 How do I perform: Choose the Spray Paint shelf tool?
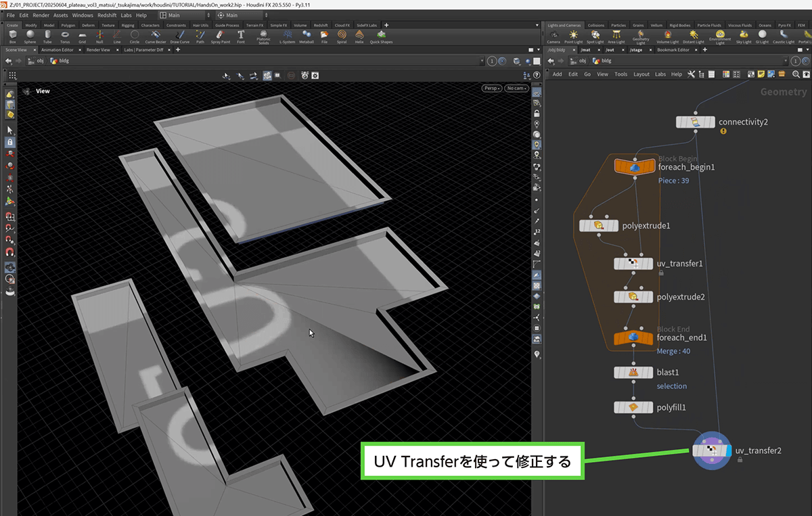click(220, 36)
